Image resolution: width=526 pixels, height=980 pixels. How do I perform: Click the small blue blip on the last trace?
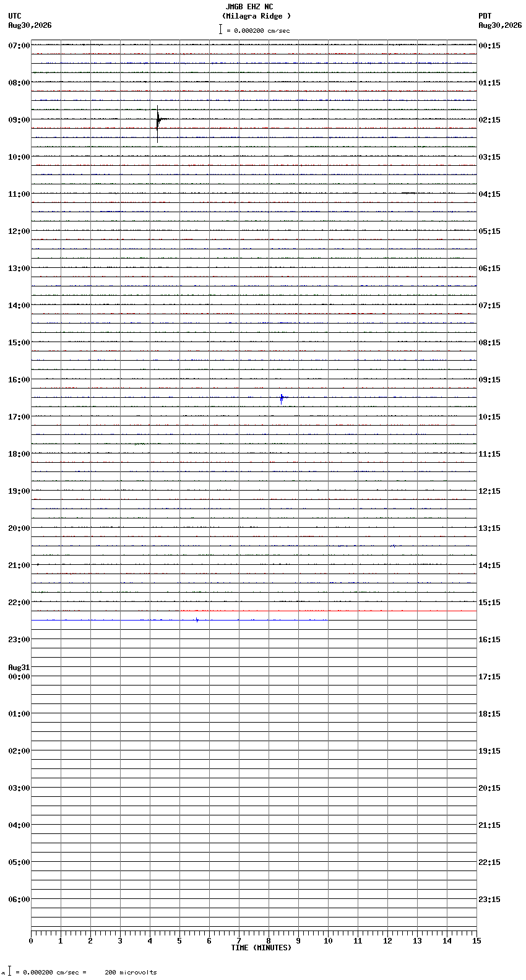pos(197,619)
